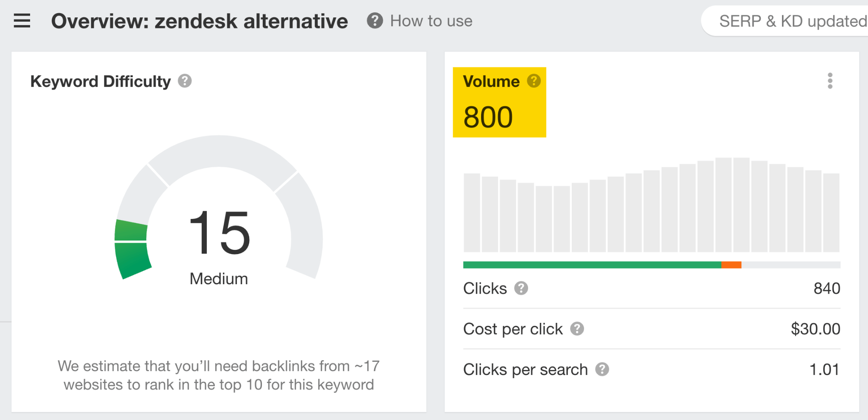868x420 pixels.
Task: Click the Clicks value 840
Action: (x=826, y=288)
